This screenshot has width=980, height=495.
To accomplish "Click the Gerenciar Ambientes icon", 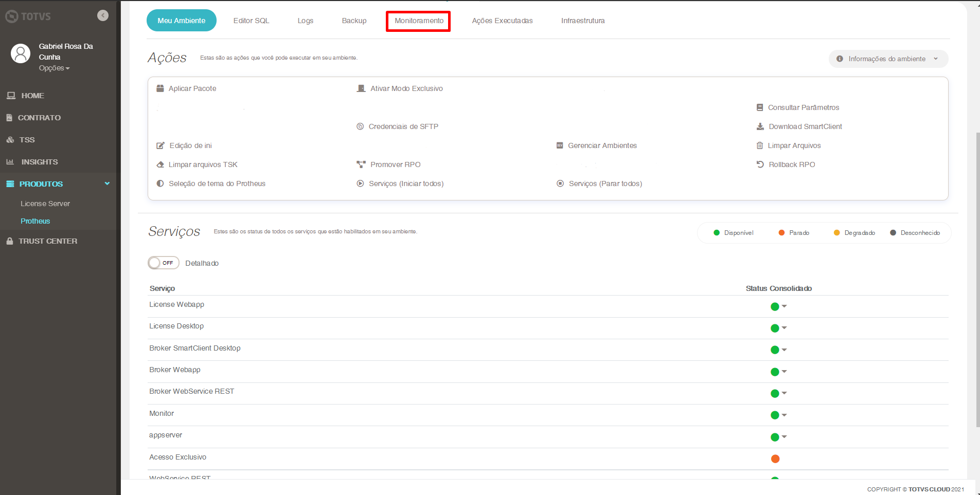I will point(560,145).
